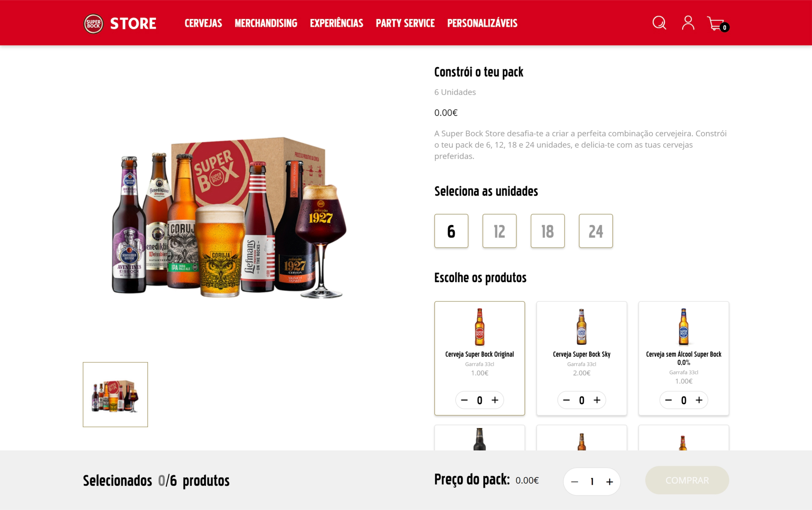Viewport: 812px width, 510px height.
Task: Select the Super Box pack thumbnail
Action: 115,395
